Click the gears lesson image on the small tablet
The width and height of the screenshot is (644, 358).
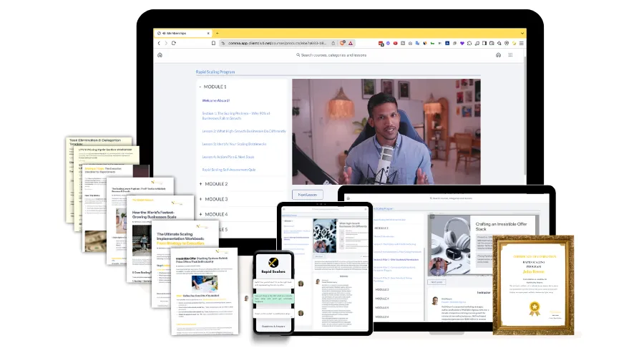pos(324,236)
